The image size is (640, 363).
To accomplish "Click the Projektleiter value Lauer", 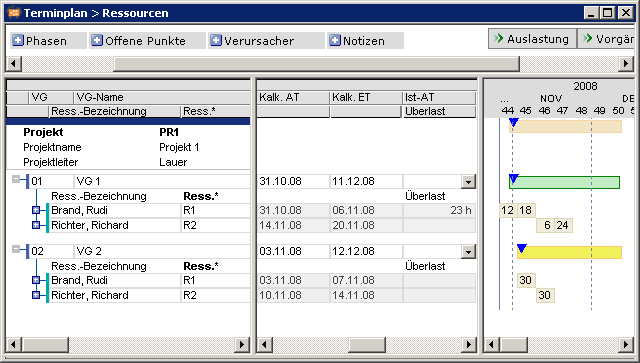I will point(173,162).
